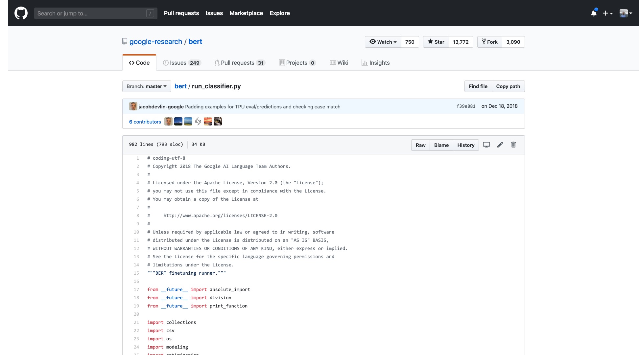Open the Watch dropdown

[383, 42]
